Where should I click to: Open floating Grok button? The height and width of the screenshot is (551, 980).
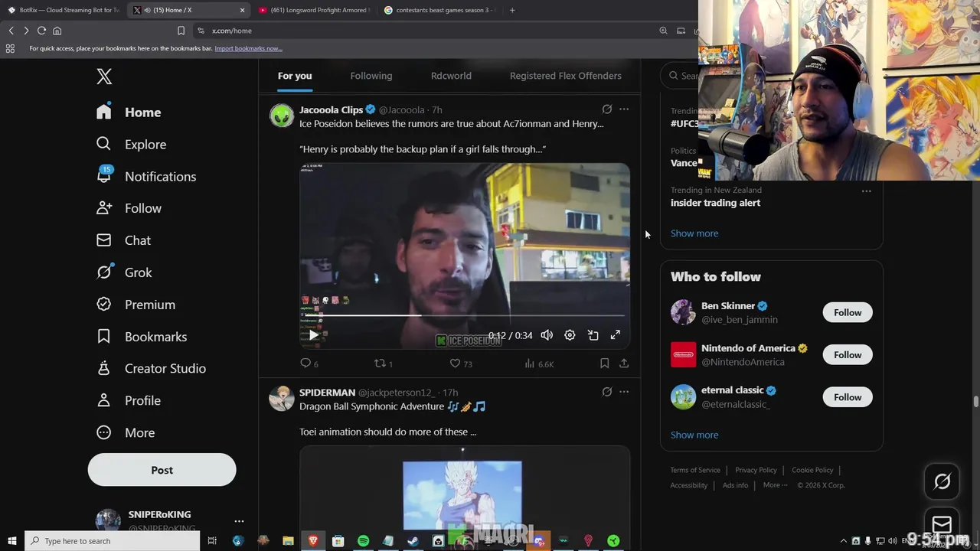coord(942,481)
